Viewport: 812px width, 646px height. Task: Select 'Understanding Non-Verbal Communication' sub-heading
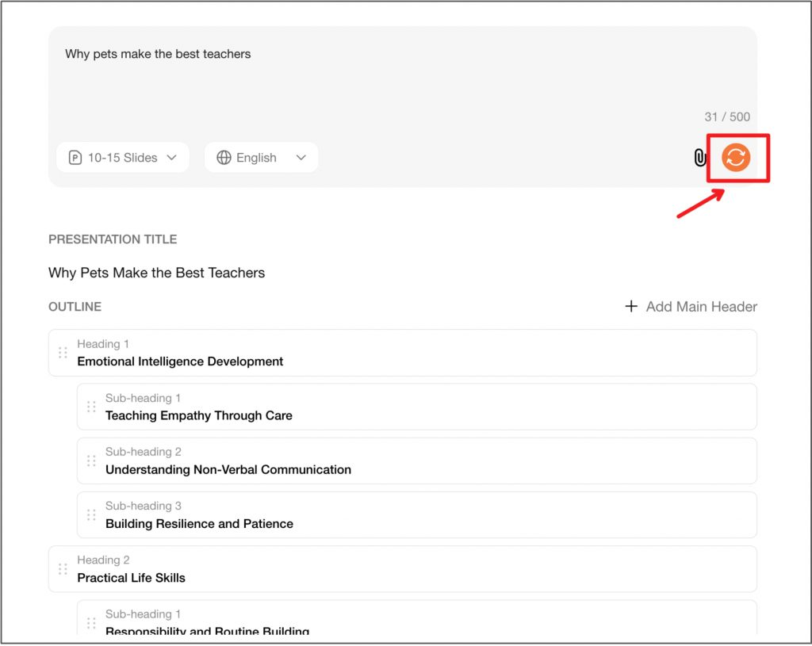pyautogui.click(x=228, y=469)
